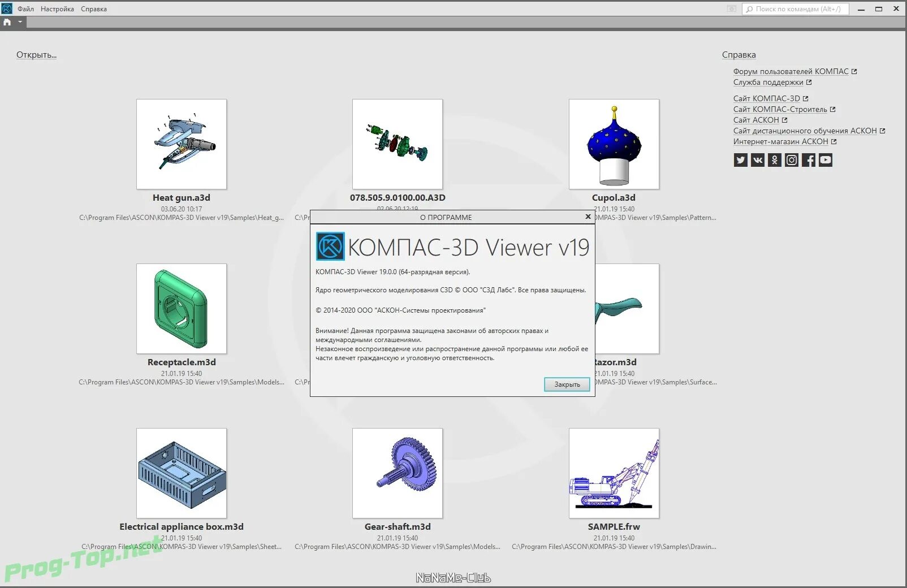Viewport: 907px width, 588px height.
Task: Click the Electrical appliance box.m3d file name
Action: point(182,527)
